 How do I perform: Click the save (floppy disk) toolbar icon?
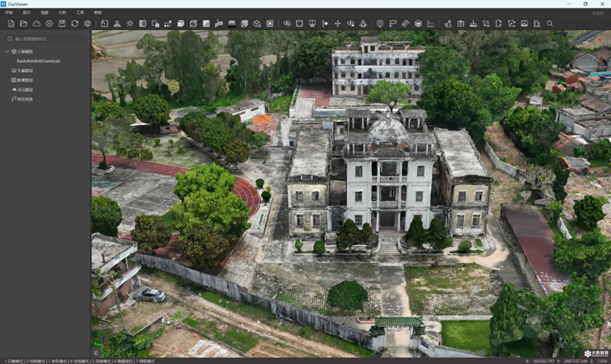[x=62, y=23]
